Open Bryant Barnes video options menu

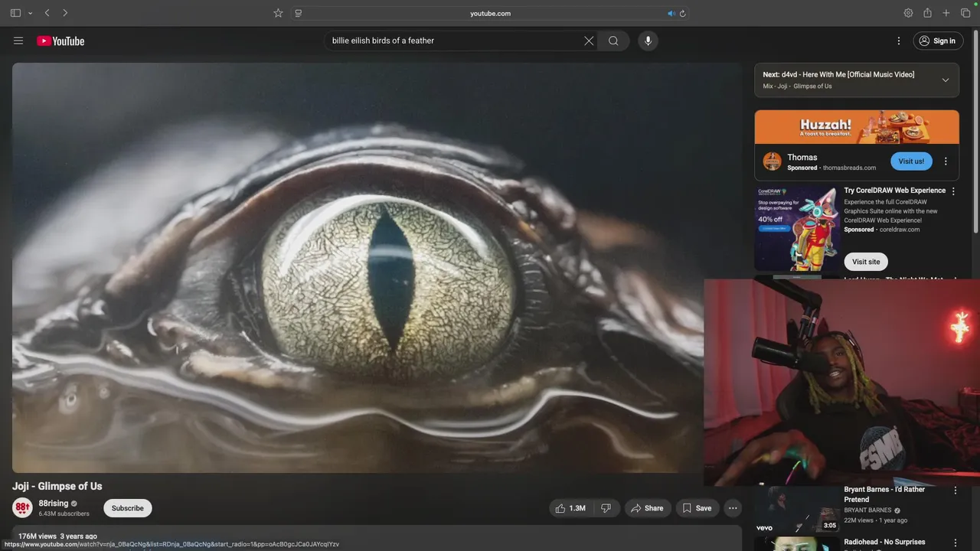click(x=955, y=491)
